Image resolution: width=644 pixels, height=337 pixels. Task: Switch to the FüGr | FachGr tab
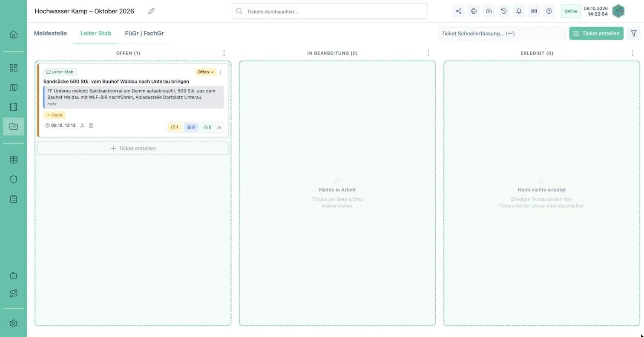tap(144, 33)
